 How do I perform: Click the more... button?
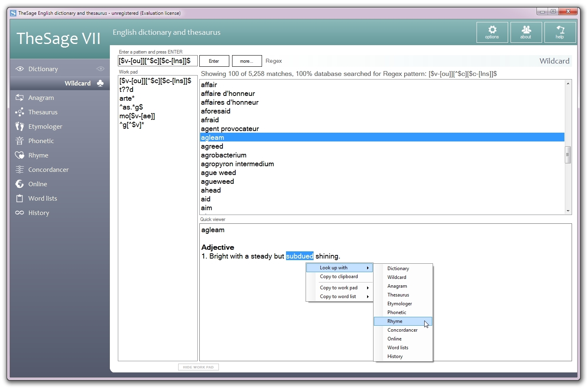(247, 61)
